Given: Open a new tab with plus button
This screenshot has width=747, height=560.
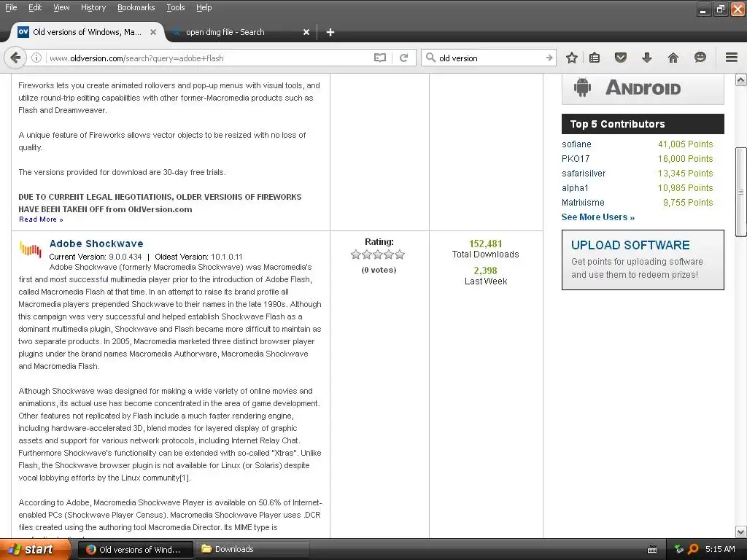Looking at the screenshot, I should click(x=330, y=32).
